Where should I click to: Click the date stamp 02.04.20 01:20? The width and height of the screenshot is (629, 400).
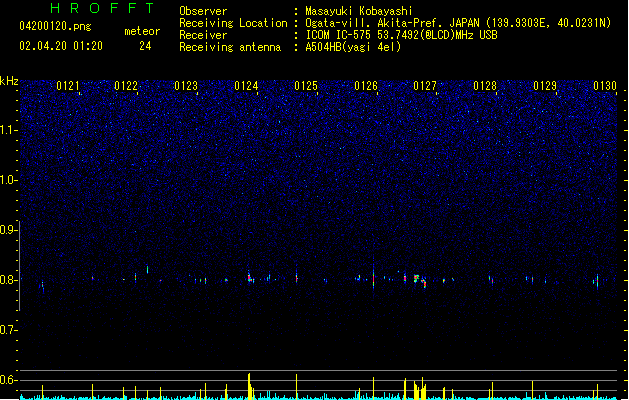(x=61, y=46)
